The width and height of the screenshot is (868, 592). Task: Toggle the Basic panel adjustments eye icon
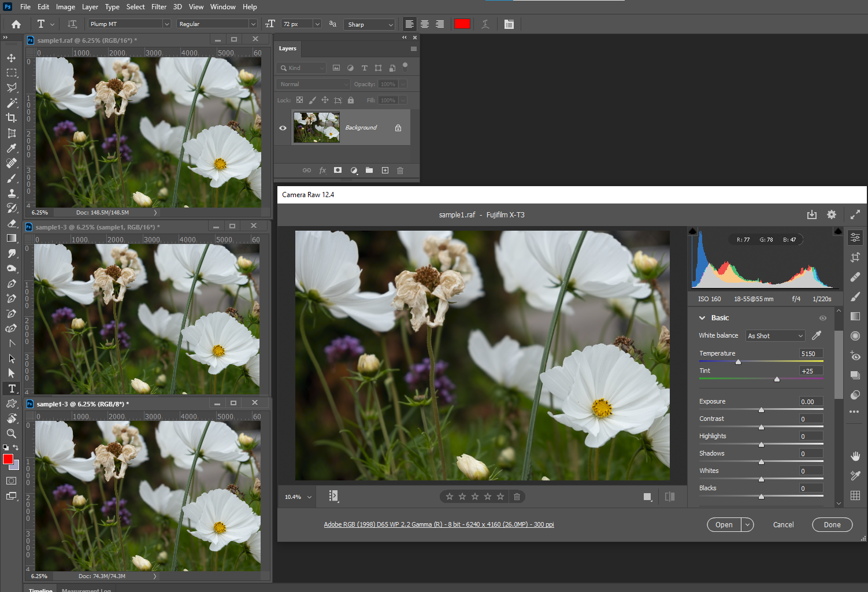coord(822,317)
